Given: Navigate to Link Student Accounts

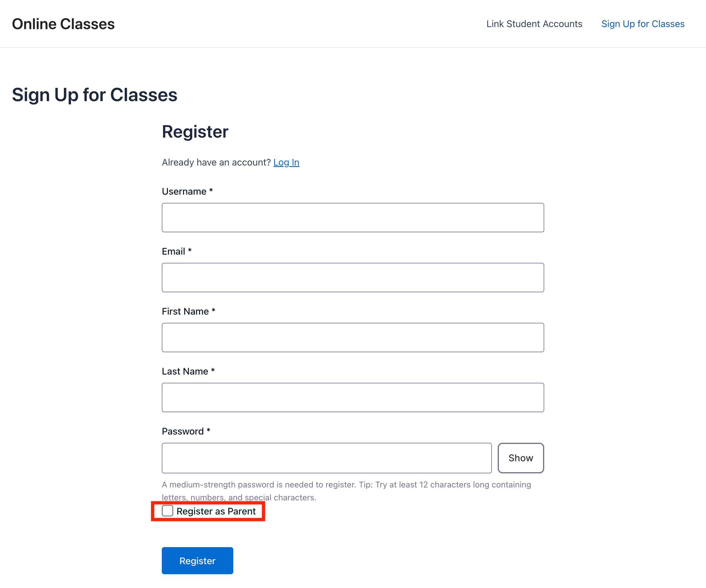Looking at the screenshot, I should click(x=534, y=24).
